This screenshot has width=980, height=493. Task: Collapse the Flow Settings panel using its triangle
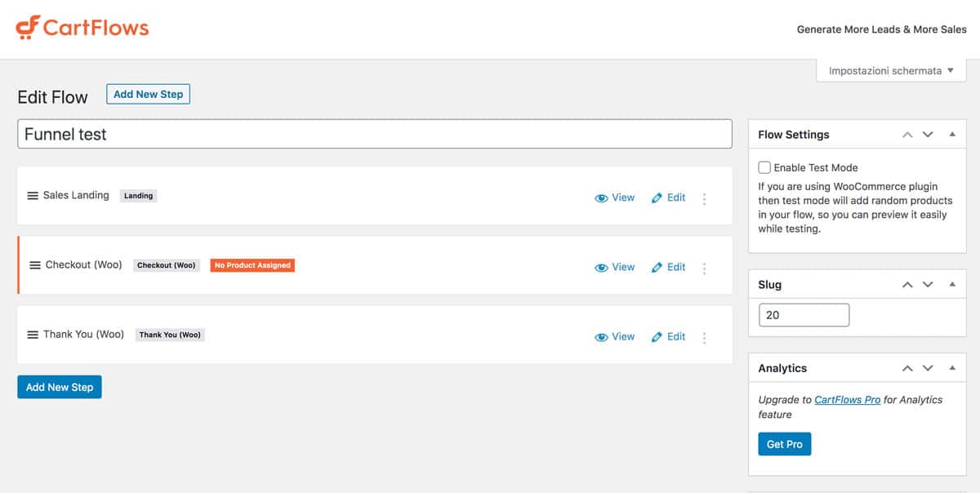click(x=952, y=134)
